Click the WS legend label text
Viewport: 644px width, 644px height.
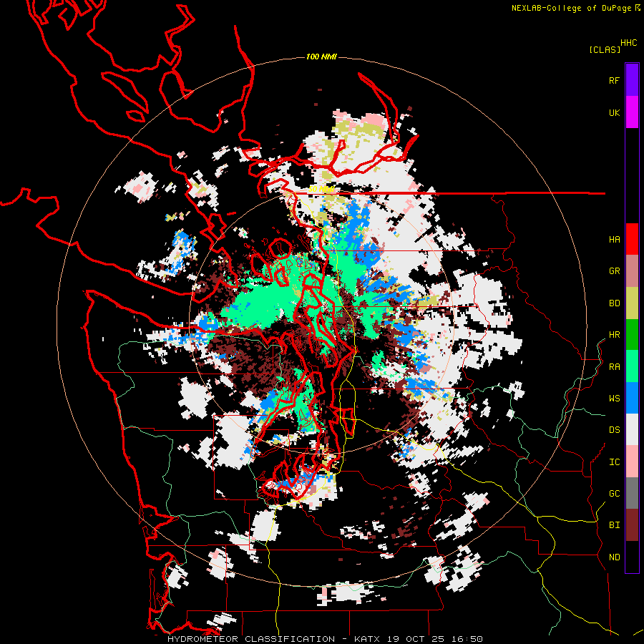point(614,399)
